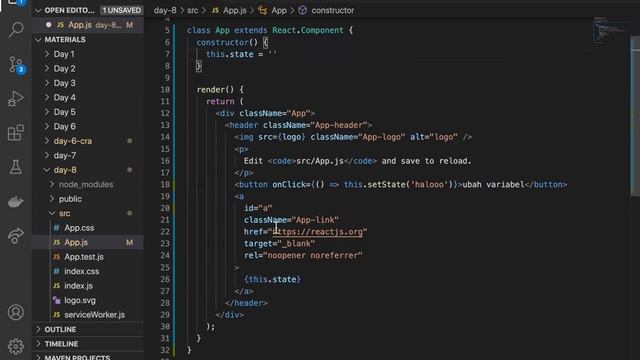
Task: Follow the https://reactjs.org link in code
Action: [x=318, y=232]
